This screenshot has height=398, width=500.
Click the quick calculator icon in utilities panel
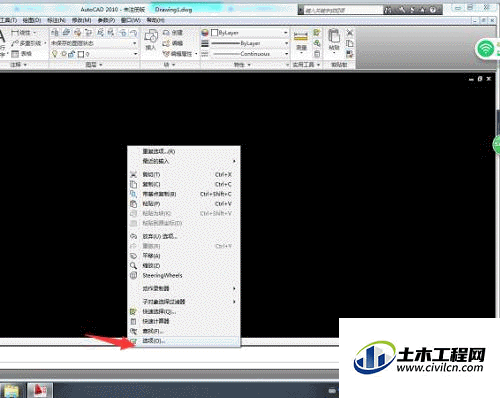[317, 54]
